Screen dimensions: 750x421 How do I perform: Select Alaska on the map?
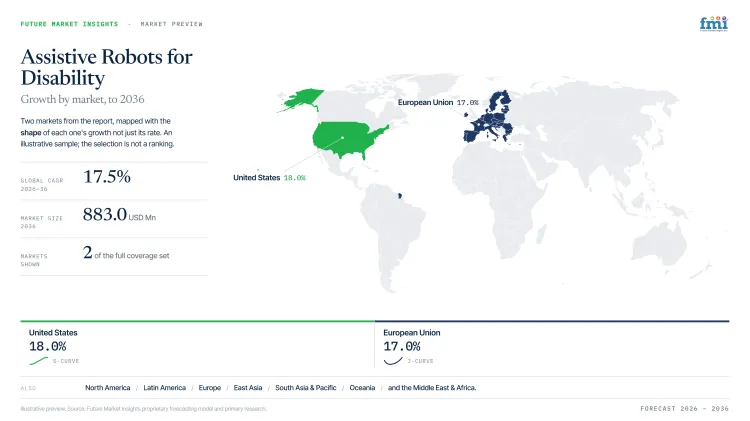pyautogui.click(x=301, y=100)
